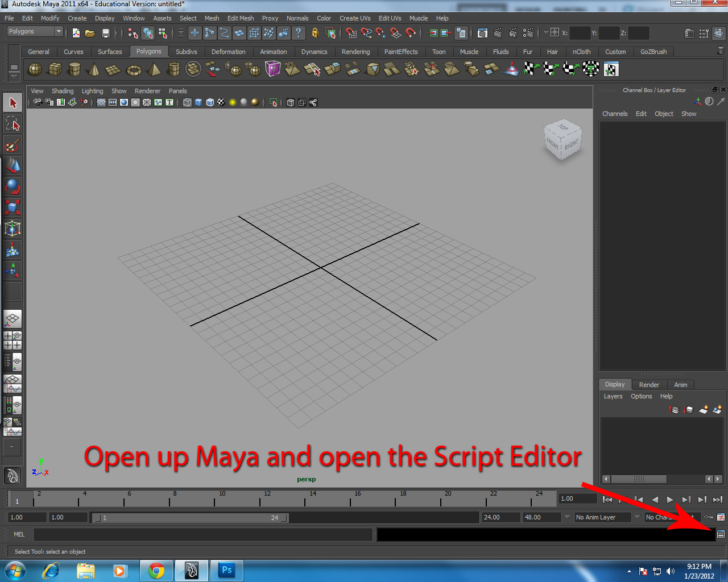Open the shelf options arrow at left
The width and height of the screenshot is (728, 582).
[x=14, y=76]
